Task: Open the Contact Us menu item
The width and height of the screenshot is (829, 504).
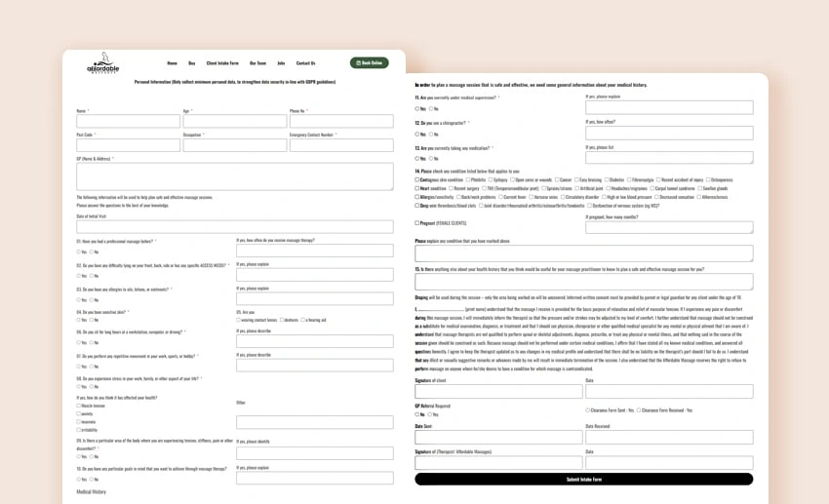Action: tap(305, 62)
